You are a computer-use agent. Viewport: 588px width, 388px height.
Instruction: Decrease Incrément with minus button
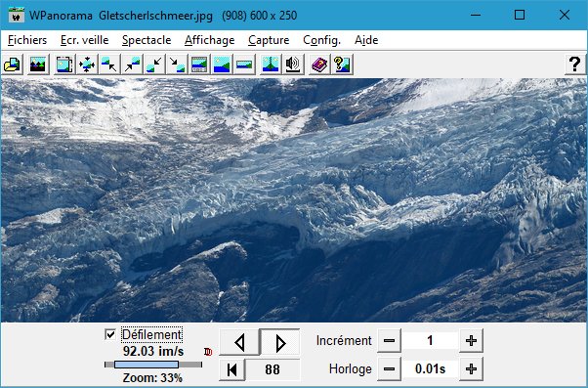pyautogui.click(x=390, y=341)
